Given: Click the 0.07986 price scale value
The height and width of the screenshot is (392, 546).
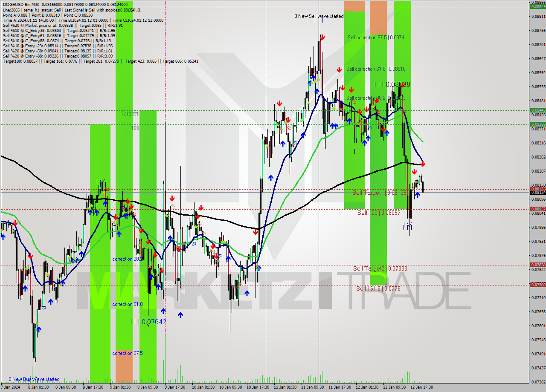Looking at the screenshot, I should (538, 227).
